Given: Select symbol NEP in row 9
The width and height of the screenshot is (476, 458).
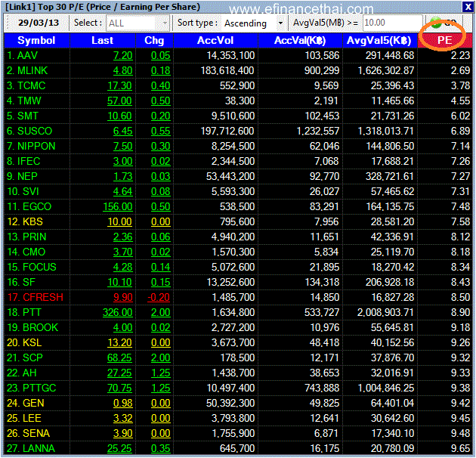Looking at the screenshot, I should coord(27,176).
